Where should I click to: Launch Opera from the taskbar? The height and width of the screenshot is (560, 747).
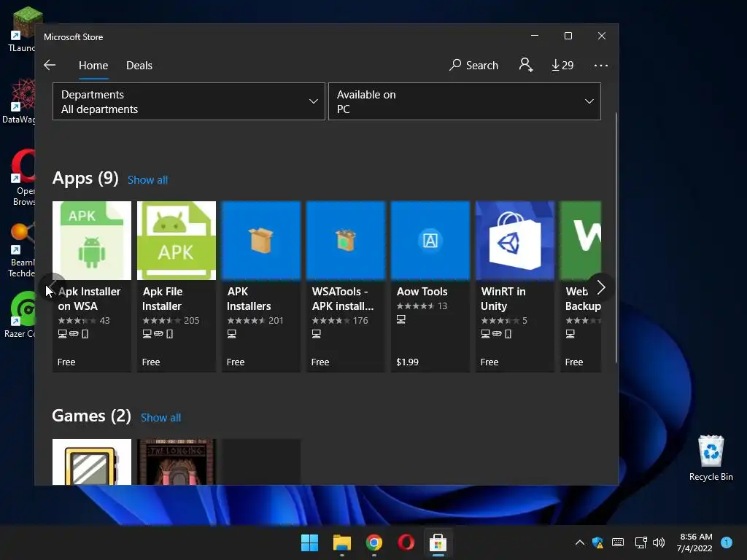406,542
